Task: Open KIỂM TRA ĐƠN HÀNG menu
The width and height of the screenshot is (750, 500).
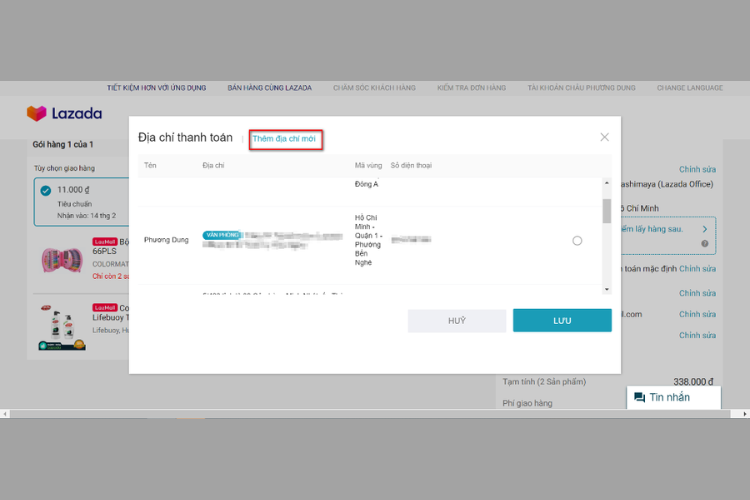Action: click(x=472, y=88)
